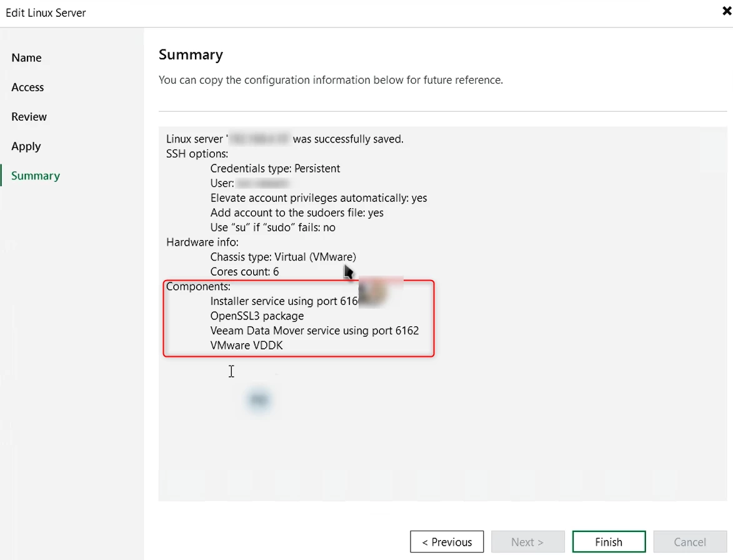
Task: Click the 'Cores count: 6' line
Action: coord(244,272)
